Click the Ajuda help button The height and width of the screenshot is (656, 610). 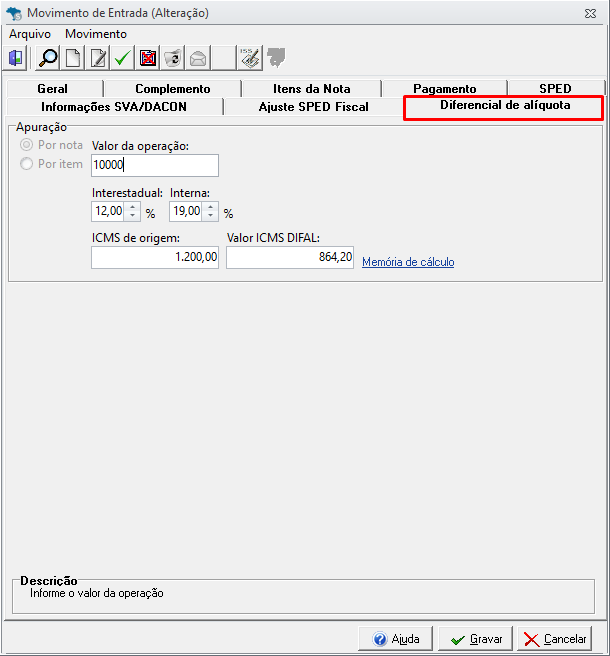pos(395,639)
